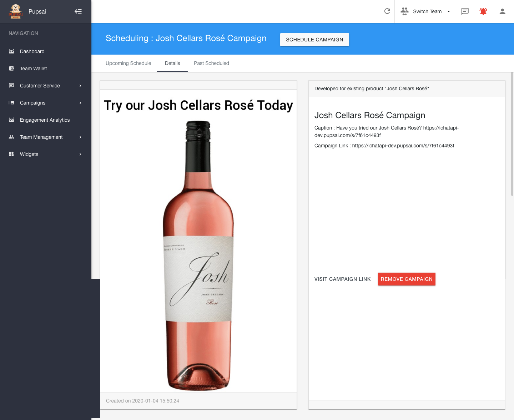Click the refresh icon in top bar
This screenshot has height=420, width=514.
pos(387,11)
